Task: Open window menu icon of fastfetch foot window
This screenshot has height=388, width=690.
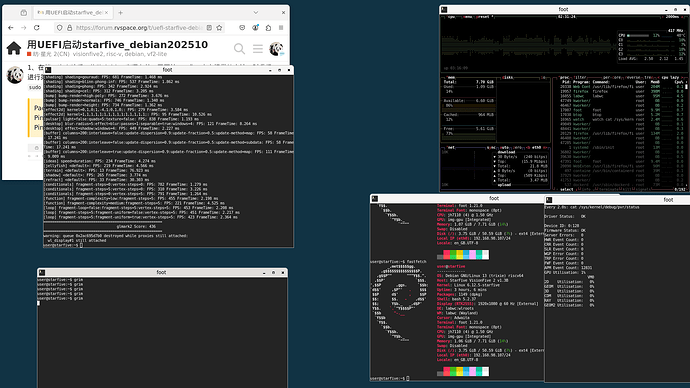Action: [374, 199]
